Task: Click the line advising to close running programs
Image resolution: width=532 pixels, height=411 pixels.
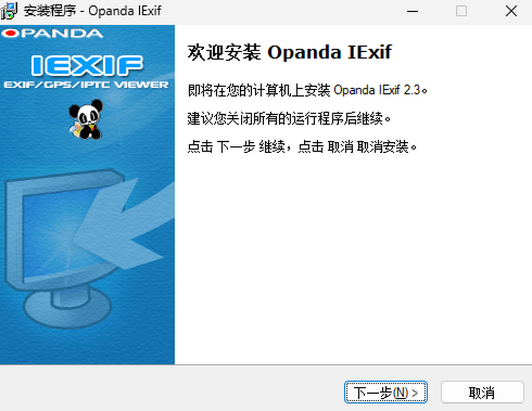Action: [x=290, y=119]
